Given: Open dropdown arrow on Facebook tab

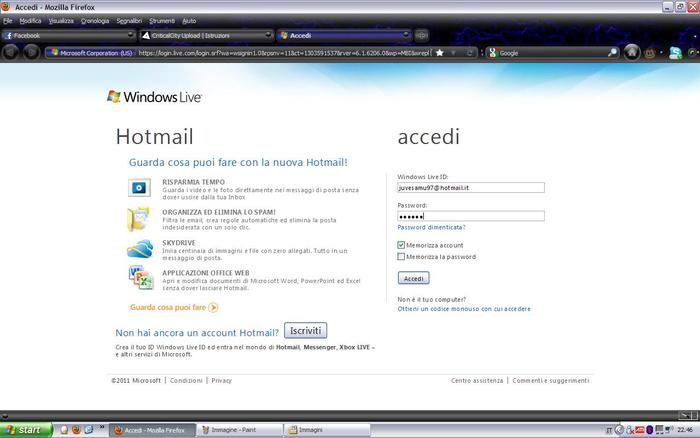Looking at the screenshot, I should click(x=130, y=35).
